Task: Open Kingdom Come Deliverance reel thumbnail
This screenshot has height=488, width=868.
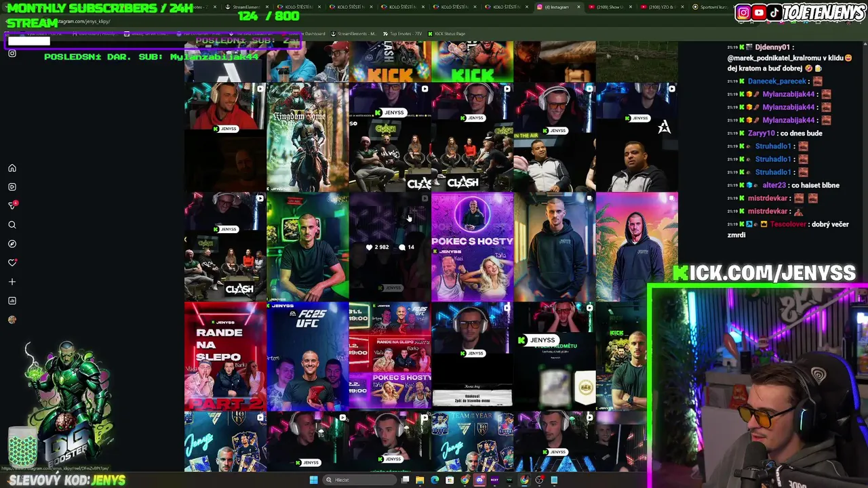Action: (308, 138)
